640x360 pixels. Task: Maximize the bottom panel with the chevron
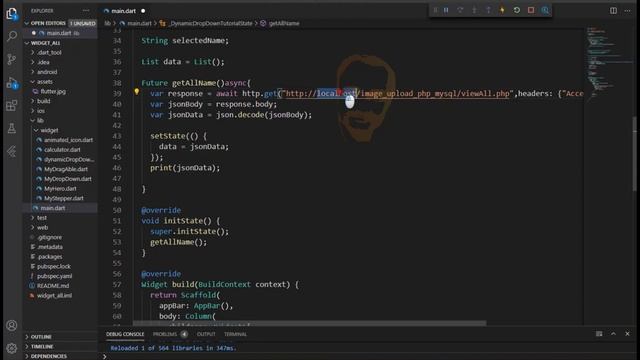point(613,334)
